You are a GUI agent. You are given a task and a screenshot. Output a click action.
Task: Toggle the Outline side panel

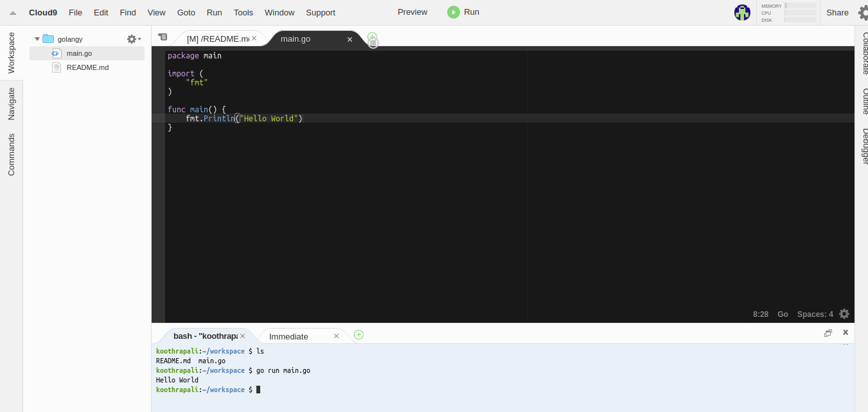[x=865, y=101]
